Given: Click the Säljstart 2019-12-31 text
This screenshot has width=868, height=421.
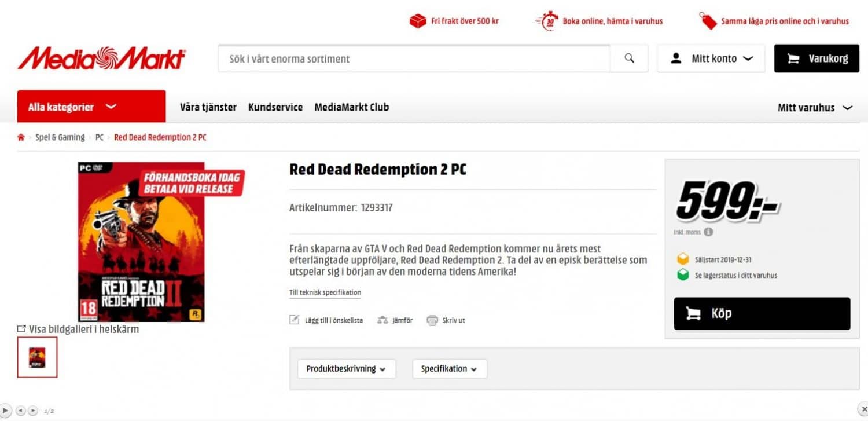Looking at the screenshot, I should click(723, 260).
